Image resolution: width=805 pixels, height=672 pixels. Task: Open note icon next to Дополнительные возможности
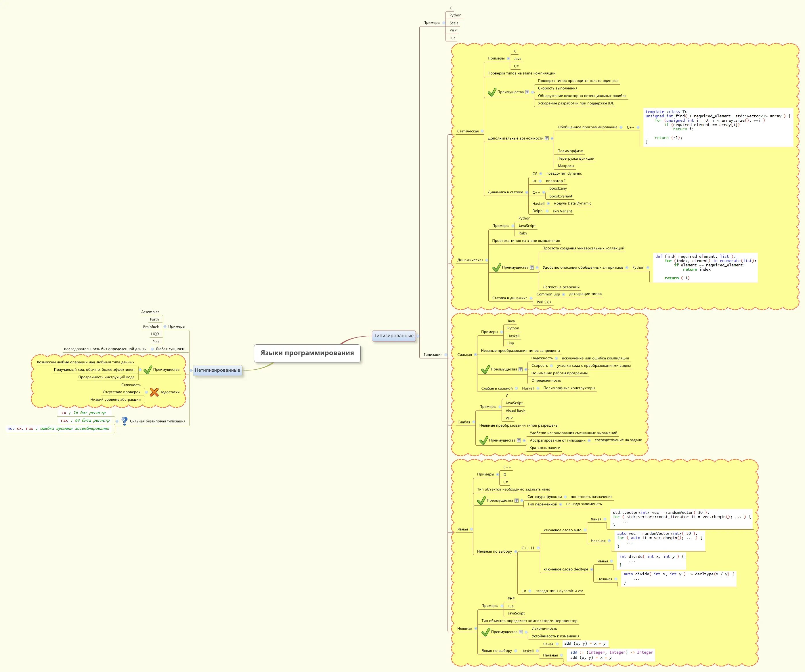click(547, 138)
